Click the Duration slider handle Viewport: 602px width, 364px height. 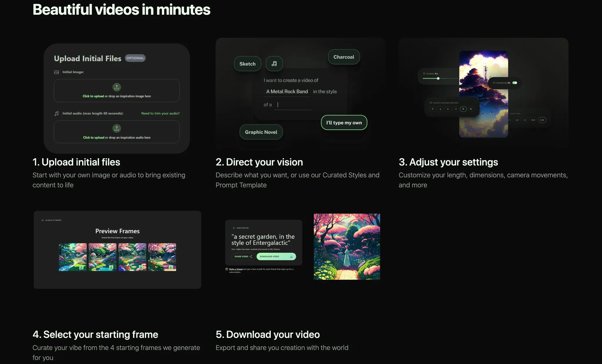coord(438,79)
